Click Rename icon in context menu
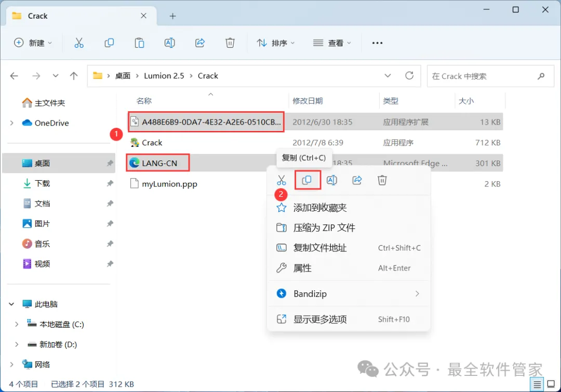Screen dimensions: 561x392 pyautogui.click(x=332, y=180)
